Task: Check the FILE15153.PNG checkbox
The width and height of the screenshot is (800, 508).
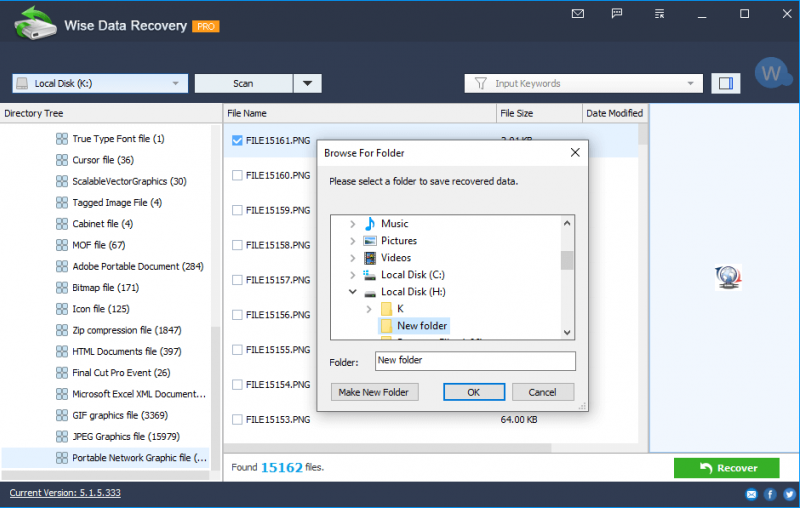Action: click(x=237, y=420)
